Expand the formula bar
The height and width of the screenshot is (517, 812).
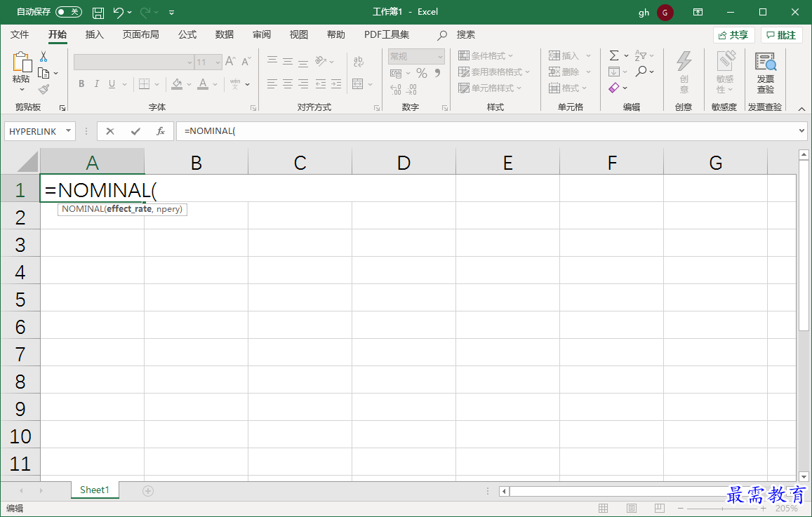[x=801, y=131]
